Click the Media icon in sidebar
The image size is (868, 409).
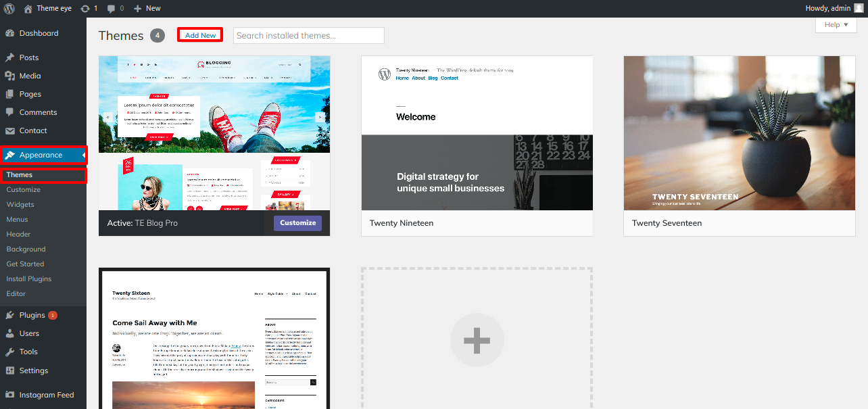tap(9, 76)
